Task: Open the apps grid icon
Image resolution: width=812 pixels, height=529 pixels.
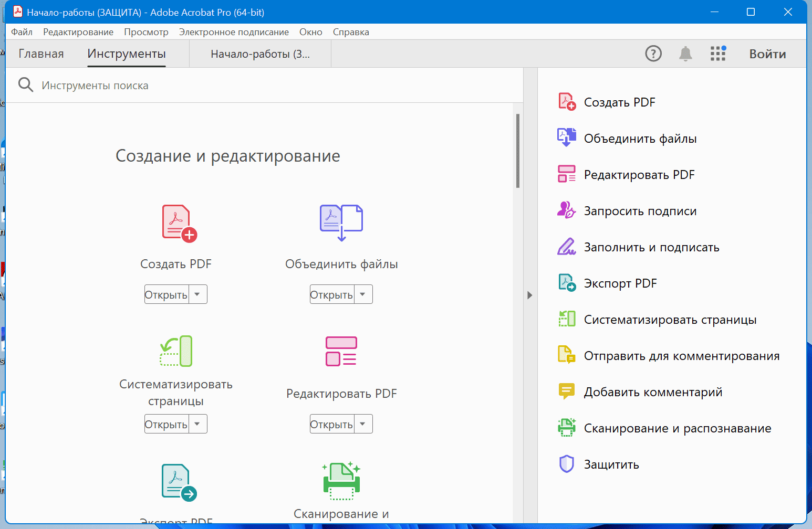Action: 718,54
